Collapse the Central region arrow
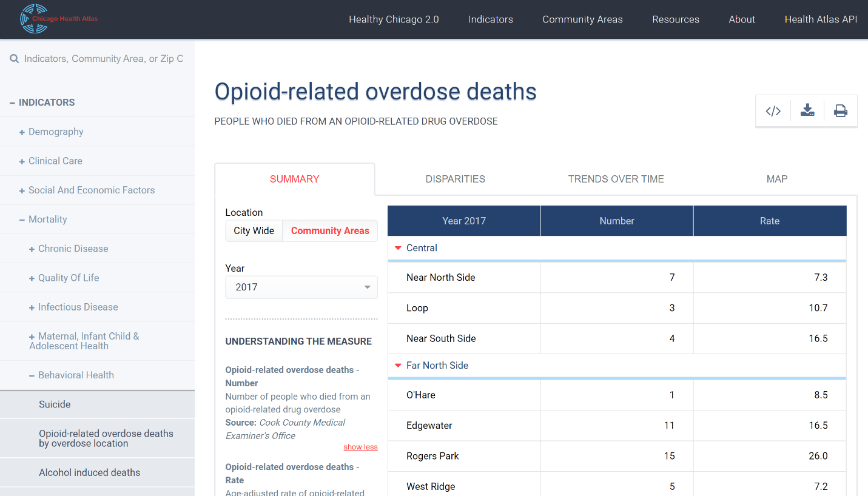The height and width of the screenshot is (496, 868). point(398,248)
